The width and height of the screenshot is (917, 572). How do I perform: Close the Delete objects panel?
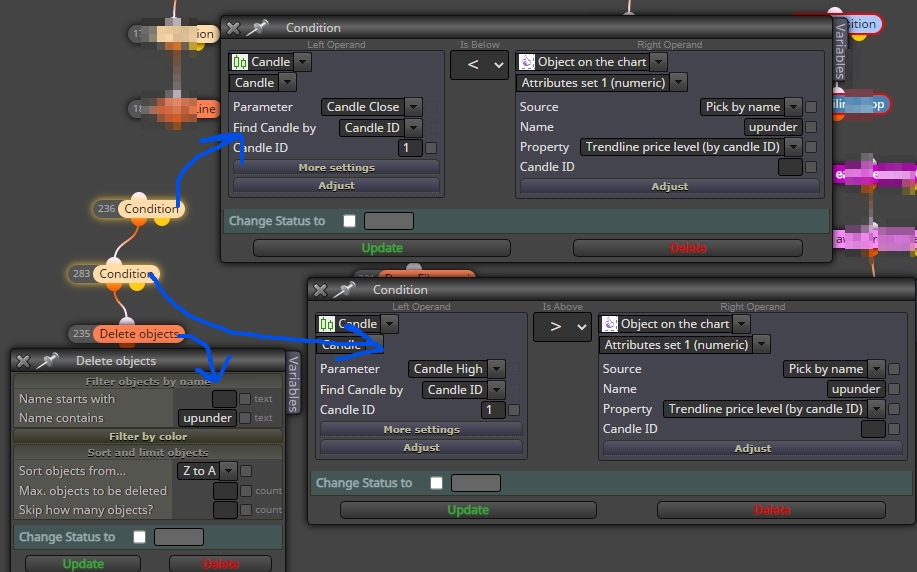coord(23,361)
